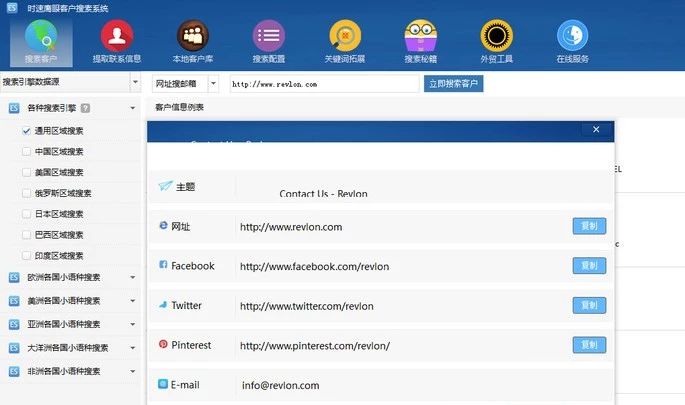Check 巴西区域搜索 checkbox
This screenshot has height=405, width=685.
pyautogui.click(x=26, y=235)
